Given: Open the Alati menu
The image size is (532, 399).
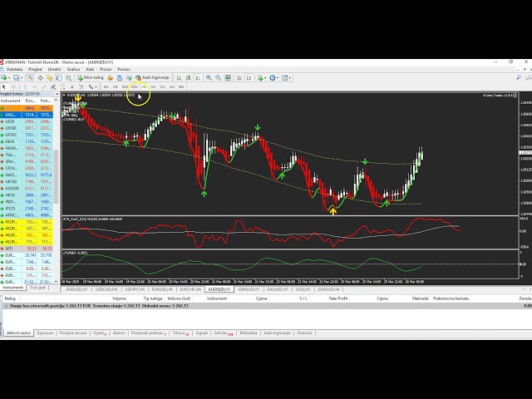Looking at the screenshot, I should click(x=89, y=69).
